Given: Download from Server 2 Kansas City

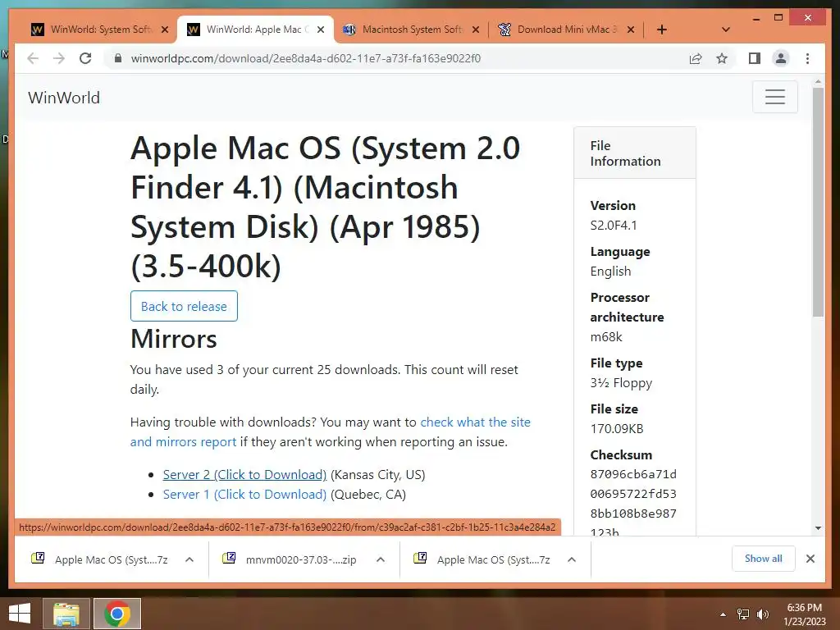Looking at the screenshot, I should [244, 475].
